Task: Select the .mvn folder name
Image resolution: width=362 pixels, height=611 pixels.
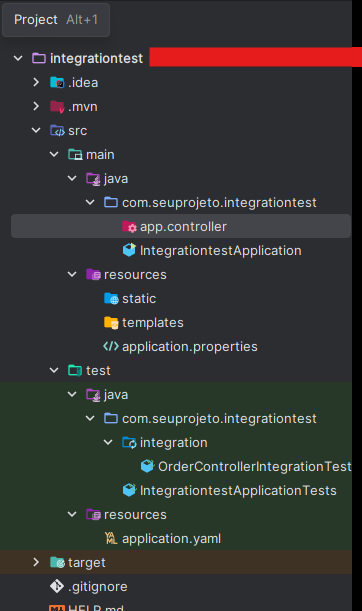Action: pos(83,107)
